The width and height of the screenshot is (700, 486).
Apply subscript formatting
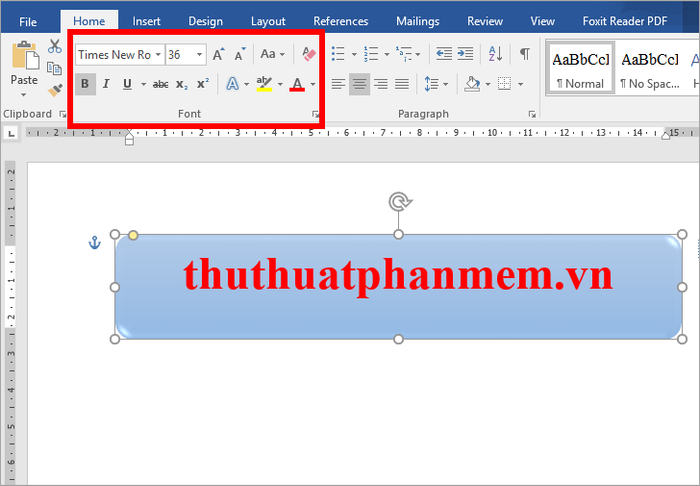coord(182,84)
